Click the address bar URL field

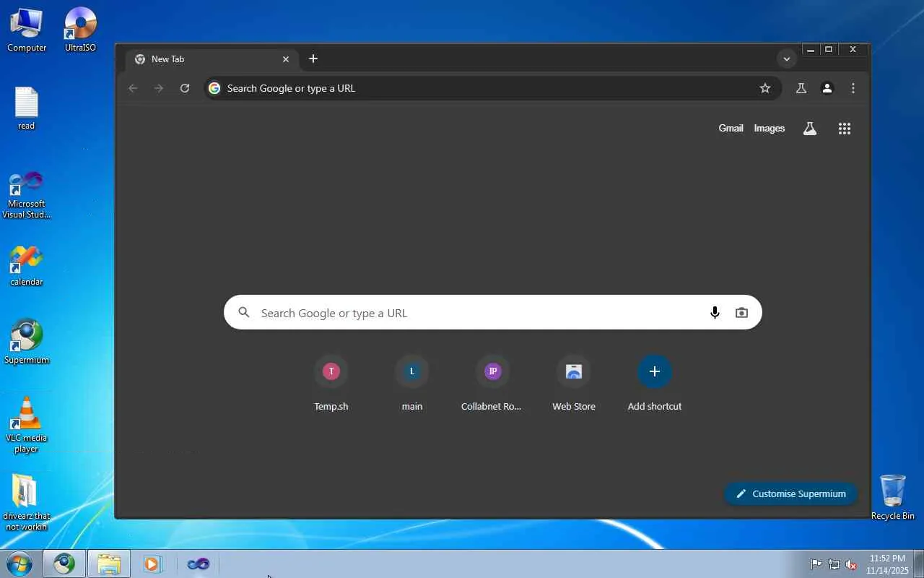pos(492,88)
